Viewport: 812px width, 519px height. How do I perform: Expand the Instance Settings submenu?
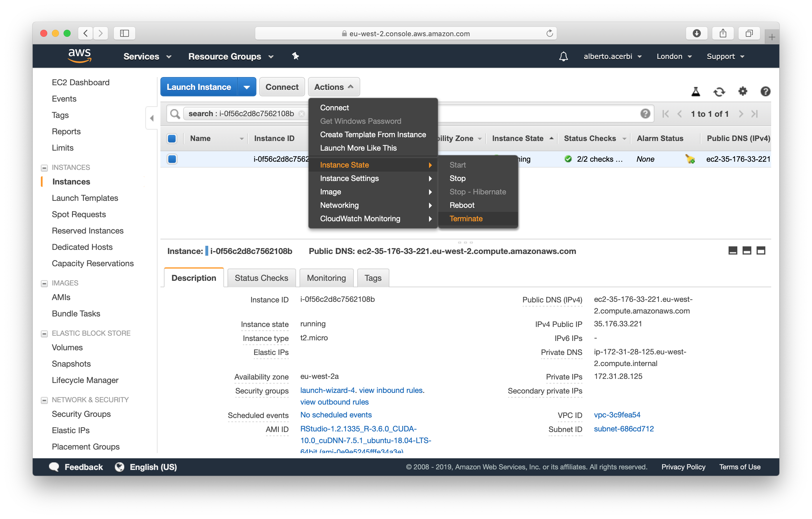point(373,178)
